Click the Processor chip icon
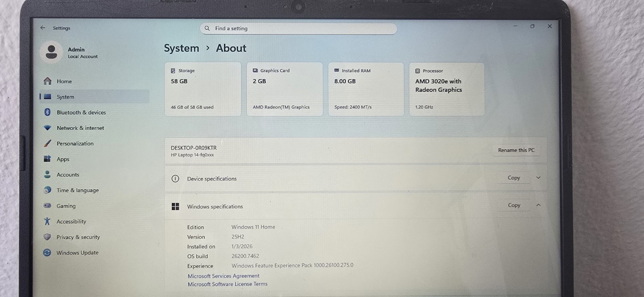Screen dimensions: 644x297 click(417, 71)
